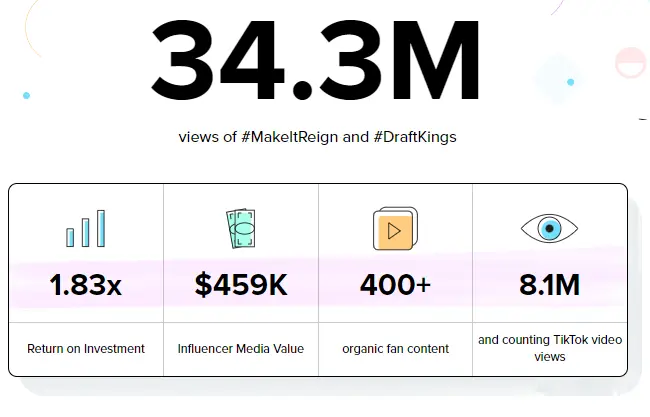Select the 400+ statistic value
Viewport: 650px width, 417px height.
tap(395, 285)
